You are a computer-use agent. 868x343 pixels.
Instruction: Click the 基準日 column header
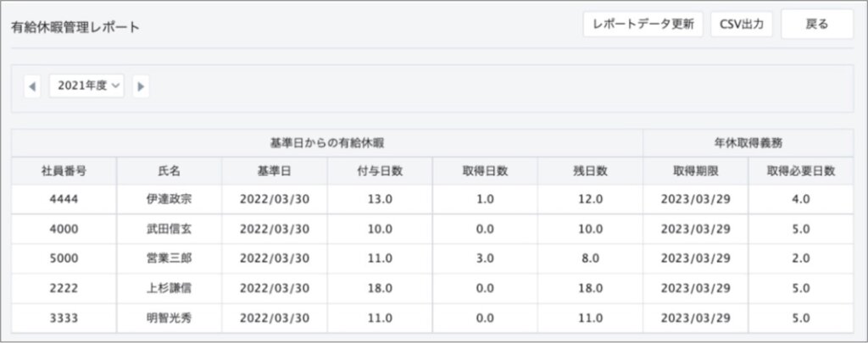[x=274, y=170]
